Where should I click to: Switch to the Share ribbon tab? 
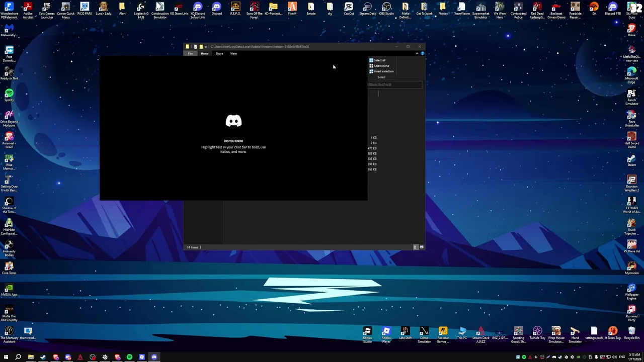[219, 53]
